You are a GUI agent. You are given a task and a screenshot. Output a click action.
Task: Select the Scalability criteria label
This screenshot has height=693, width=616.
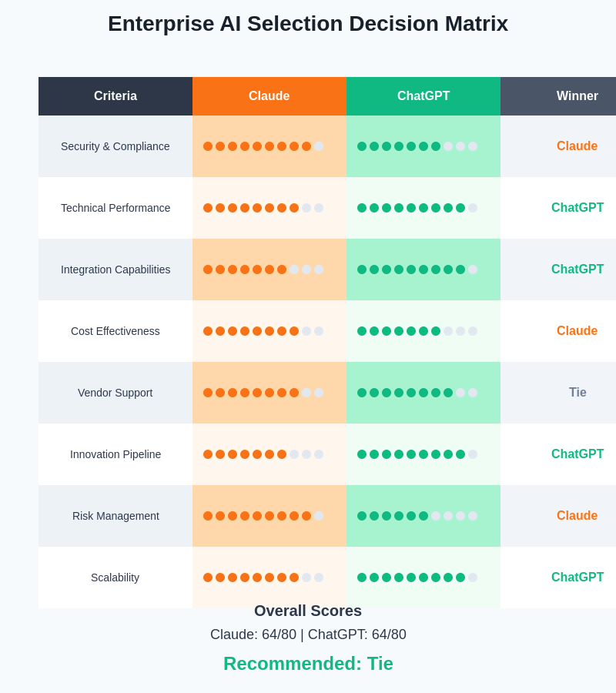coord(115,577)
